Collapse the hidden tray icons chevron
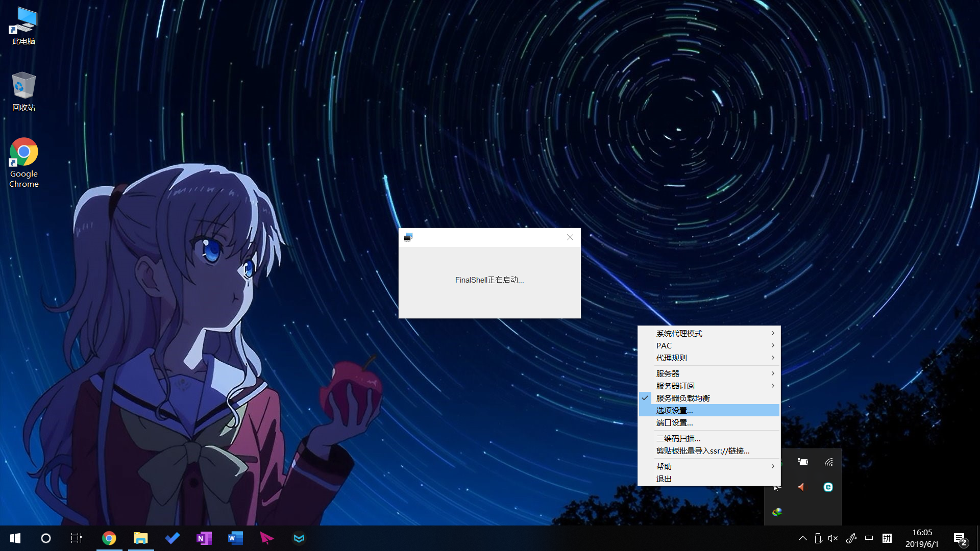980x551 pixels. pyautogui.click(x=803, y=538)
